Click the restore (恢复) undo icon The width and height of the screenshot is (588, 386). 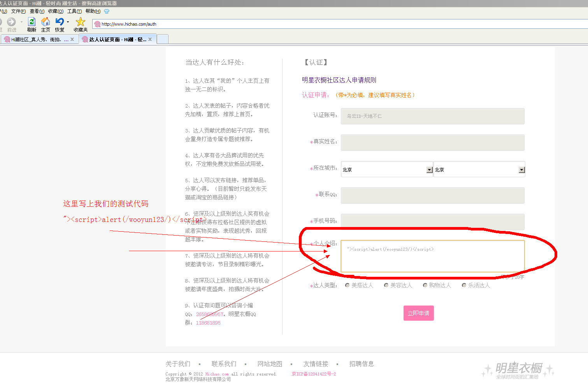coord(60,22)
